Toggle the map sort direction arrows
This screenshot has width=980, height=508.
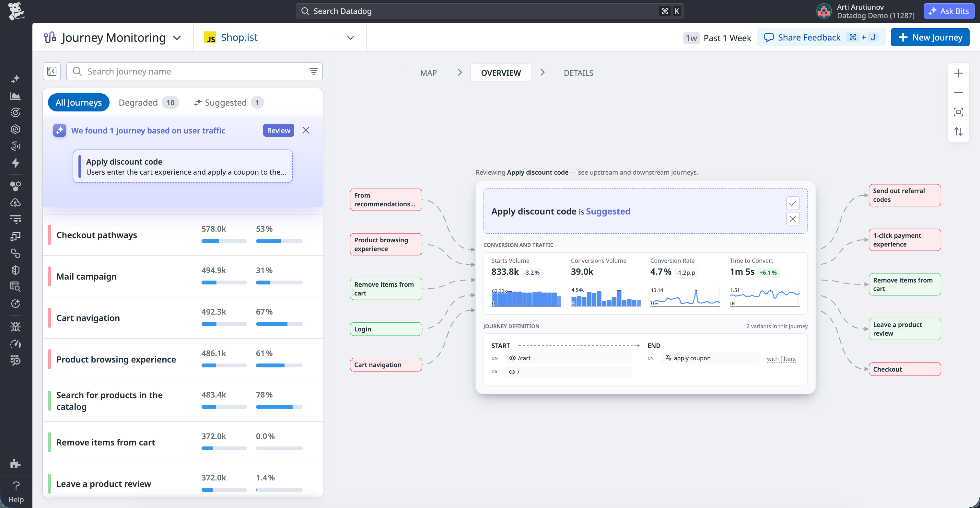coord(958,132)
